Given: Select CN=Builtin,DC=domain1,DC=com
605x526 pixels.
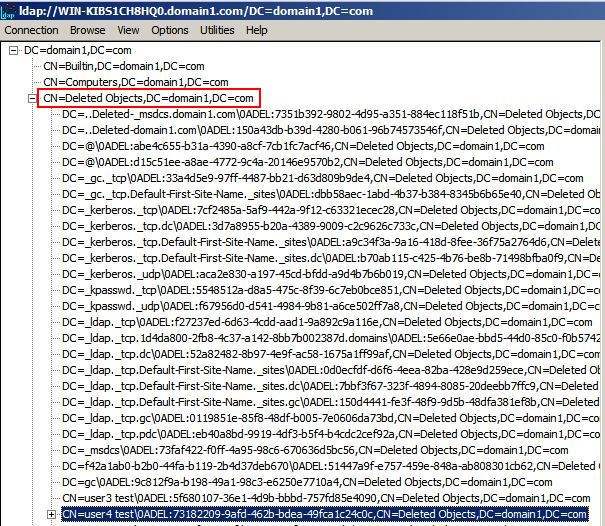Looking at the screenshot, I should pos(124,66).
